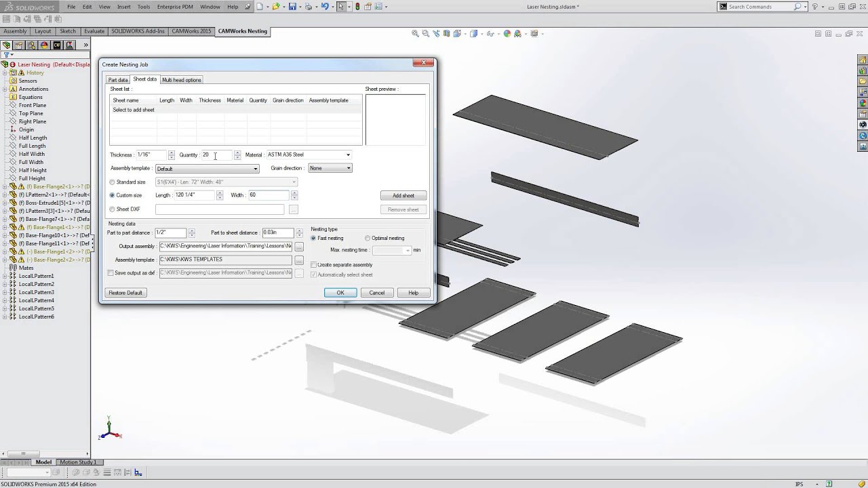Viewport: 868px width, 488px height.
Task: Select the Standard size radio button
Action: tap(113, 182)
